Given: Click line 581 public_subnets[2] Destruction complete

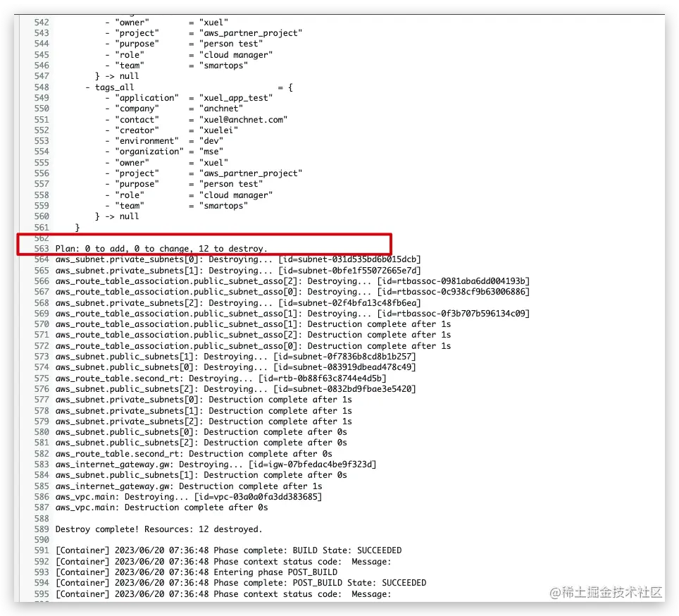Looking at the screenshot, I should coord(201,443).
